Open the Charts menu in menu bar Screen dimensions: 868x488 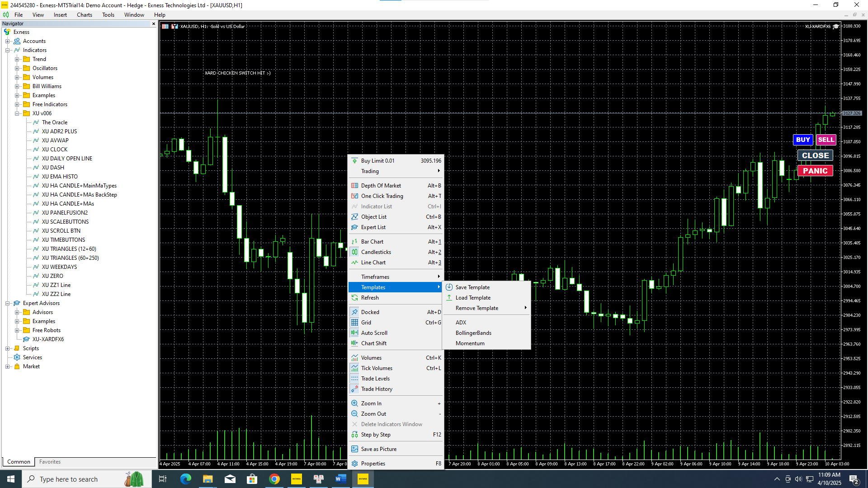(84, 15)
